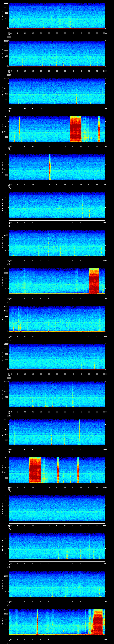The height and width of the screenshot is (644, 114).
Task: Click the 13:37:00 start time label
Action: [9, 601]
